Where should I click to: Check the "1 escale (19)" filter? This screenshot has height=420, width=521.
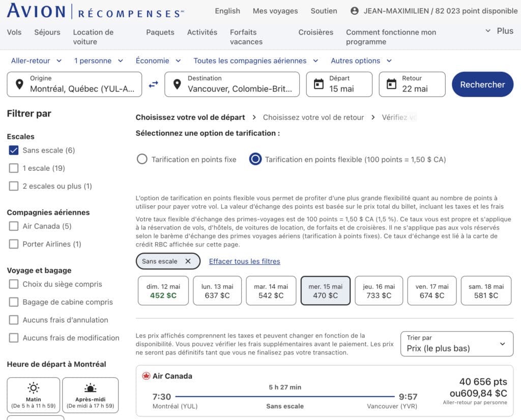click(x=14, y=168)
